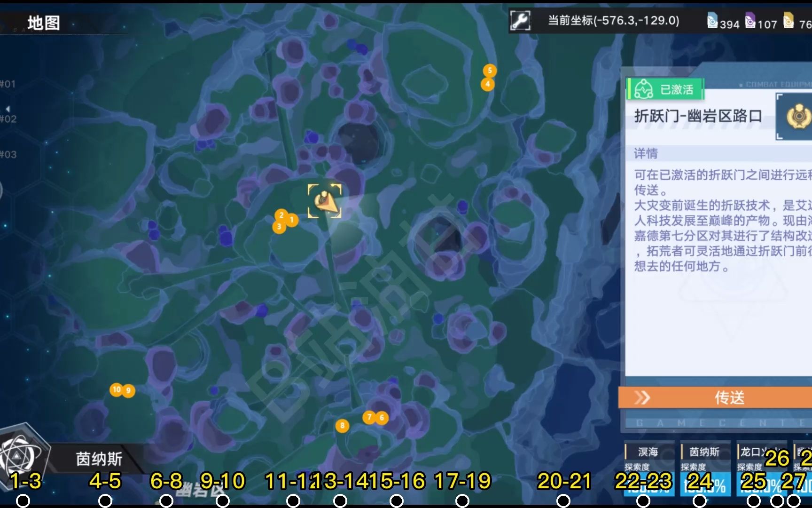Click the wrench settings icon
Viewport: 812px width, 508px height.
[x=521, y=21]
